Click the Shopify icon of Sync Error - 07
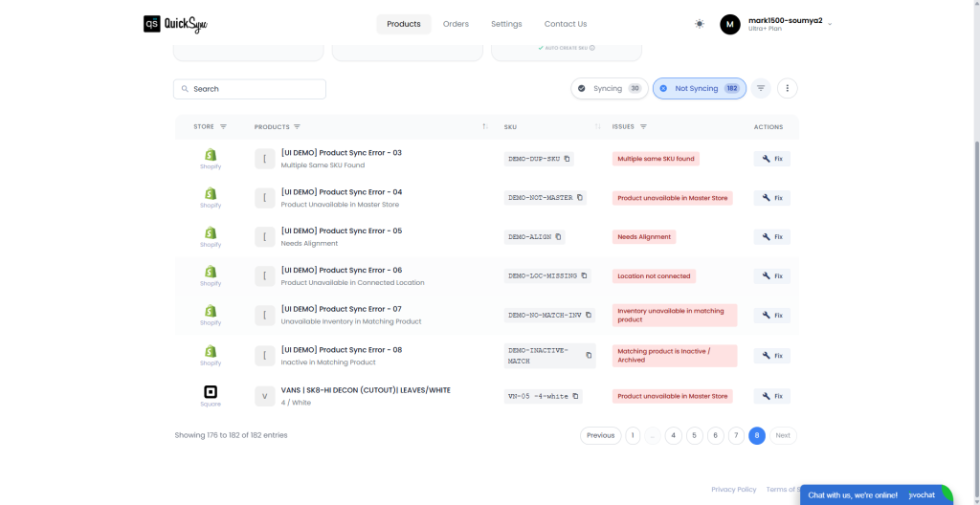 coord(211,311)
